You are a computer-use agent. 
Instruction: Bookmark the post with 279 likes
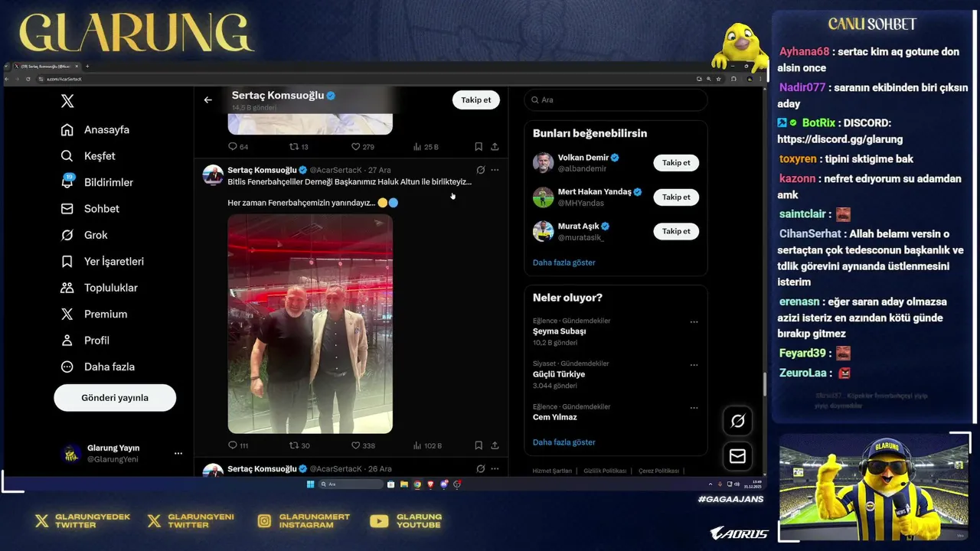(x=478, y=146)
